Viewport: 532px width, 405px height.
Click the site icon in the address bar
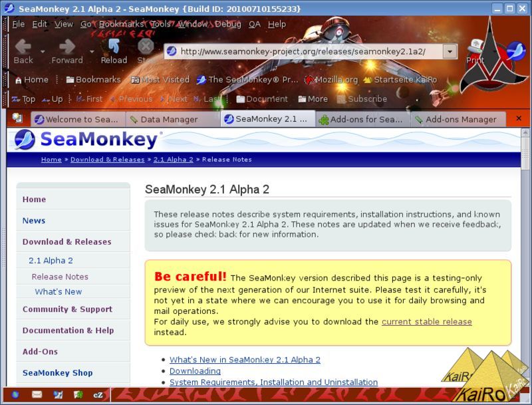coord(172,51)
